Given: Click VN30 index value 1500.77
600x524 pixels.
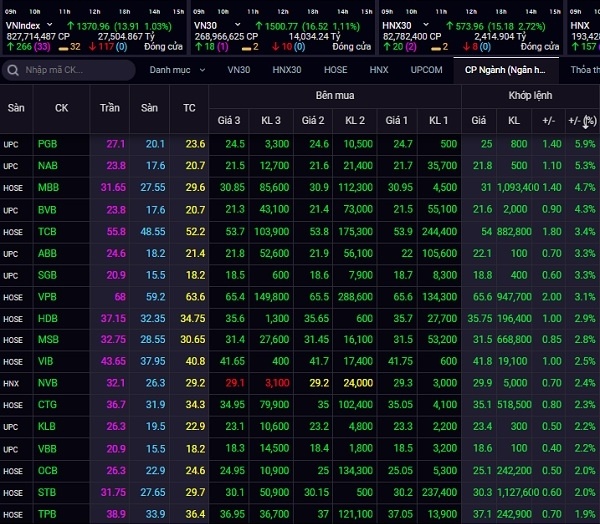Looking at the screenshot, I should [281, 26].
